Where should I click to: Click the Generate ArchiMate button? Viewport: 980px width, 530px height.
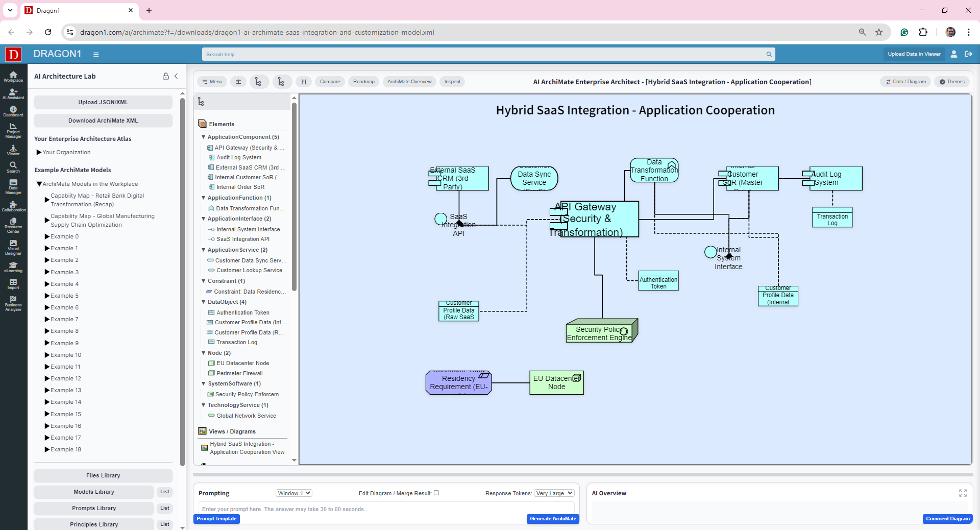tap(553, 519)
